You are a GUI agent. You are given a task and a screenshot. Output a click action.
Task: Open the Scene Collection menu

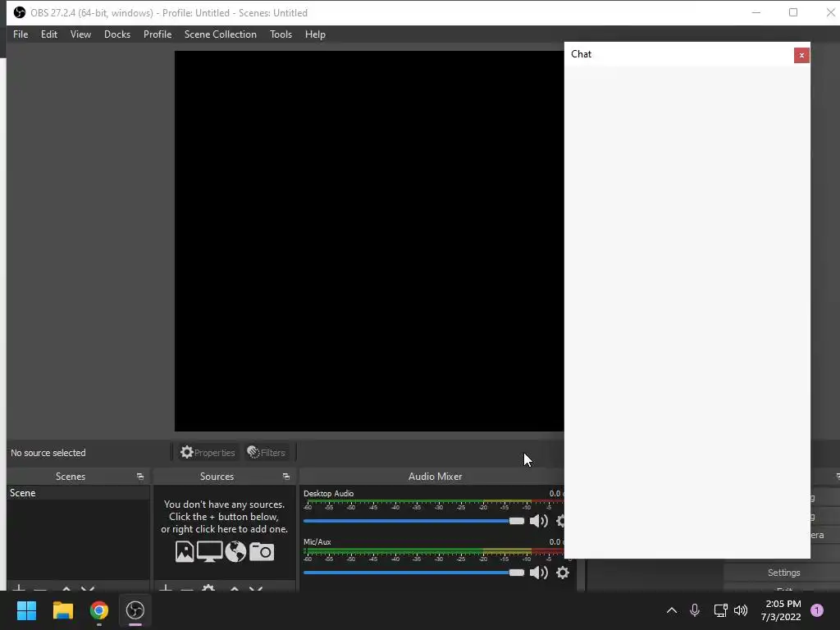click(x=220, y=34)
